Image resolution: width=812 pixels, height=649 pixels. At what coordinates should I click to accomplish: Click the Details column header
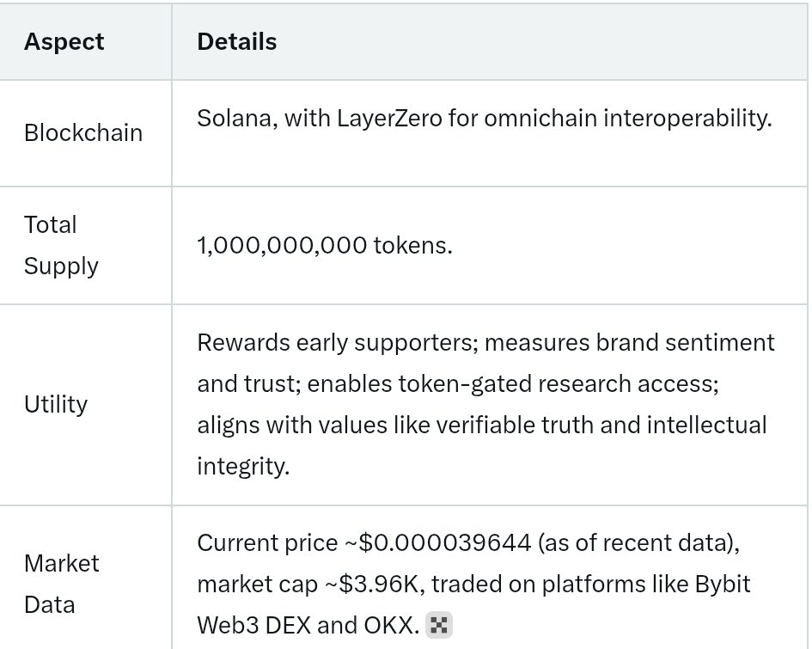tap(236, 42)
